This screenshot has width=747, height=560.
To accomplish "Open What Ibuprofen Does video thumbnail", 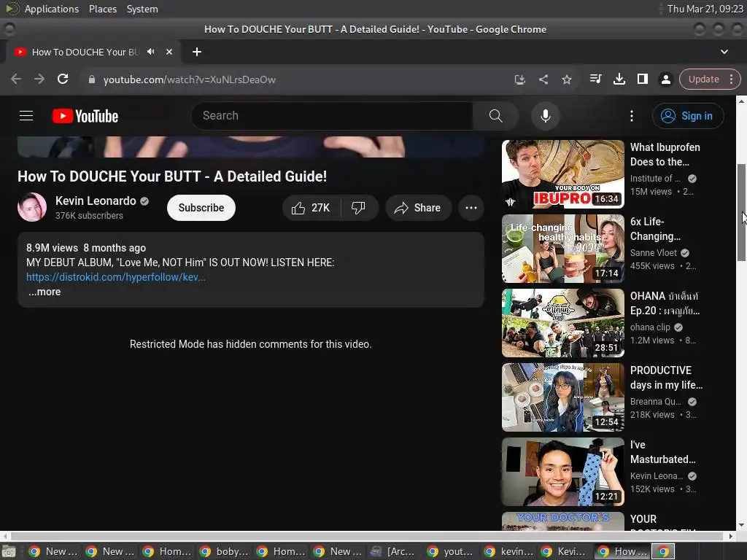I will 562,174.
